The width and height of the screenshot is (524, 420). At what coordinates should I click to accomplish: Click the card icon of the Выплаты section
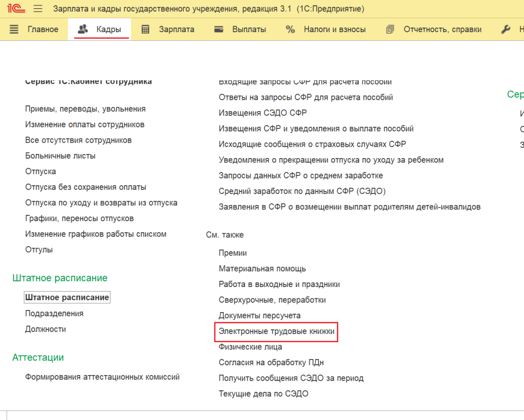click(x=219, y=30)
